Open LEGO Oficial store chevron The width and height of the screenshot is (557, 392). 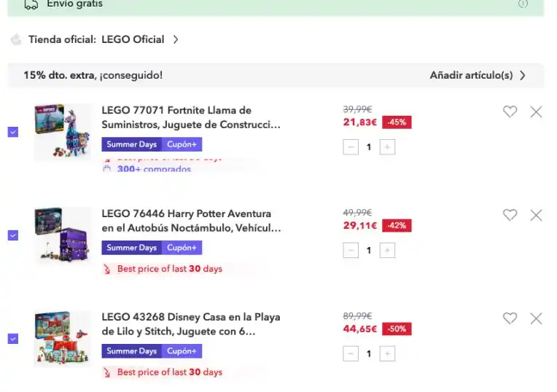176,39
